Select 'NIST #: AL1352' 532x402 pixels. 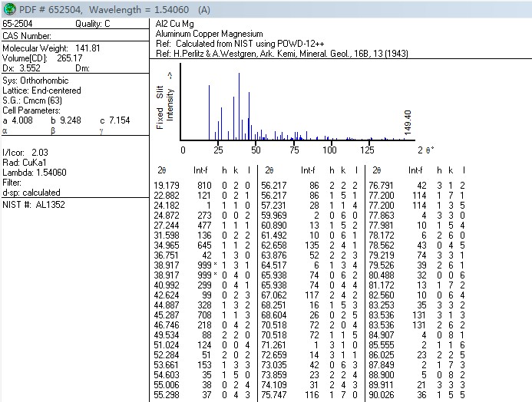[x=34, y=205]
